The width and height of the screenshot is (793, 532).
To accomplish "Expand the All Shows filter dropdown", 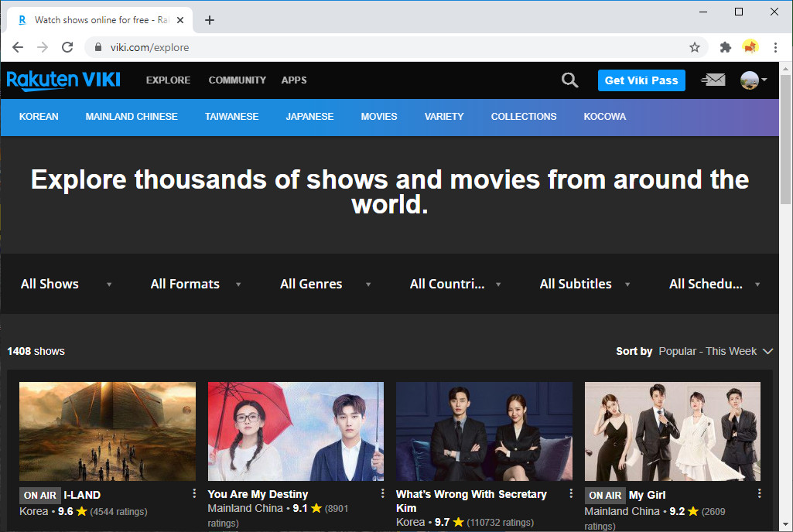I will (66, 285).
